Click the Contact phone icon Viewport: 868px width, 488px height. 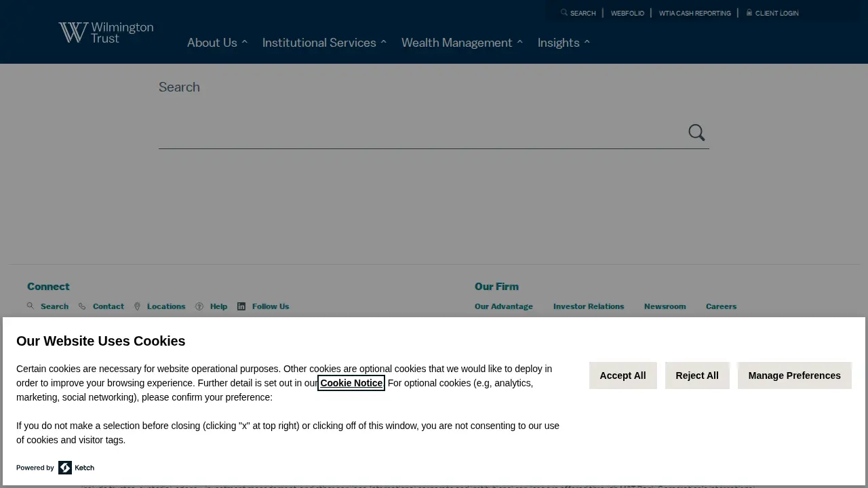click(x=82, y=306)
